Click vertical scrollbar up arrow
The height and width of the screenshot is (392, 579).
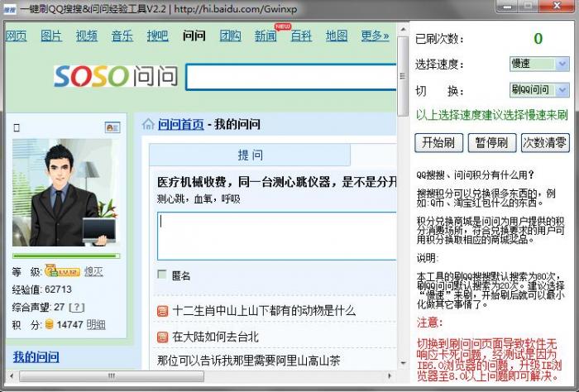tap(403, 29)
